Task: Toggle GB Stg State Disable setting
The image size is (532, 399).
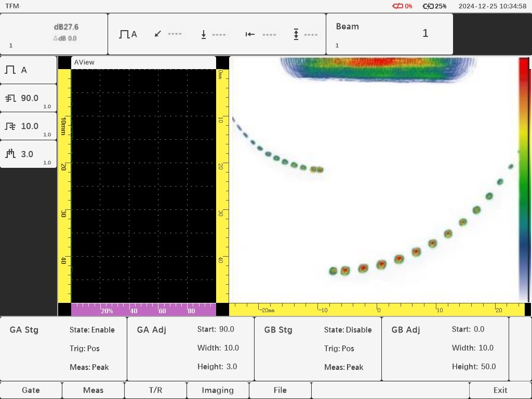Action: tap(348, 330)
